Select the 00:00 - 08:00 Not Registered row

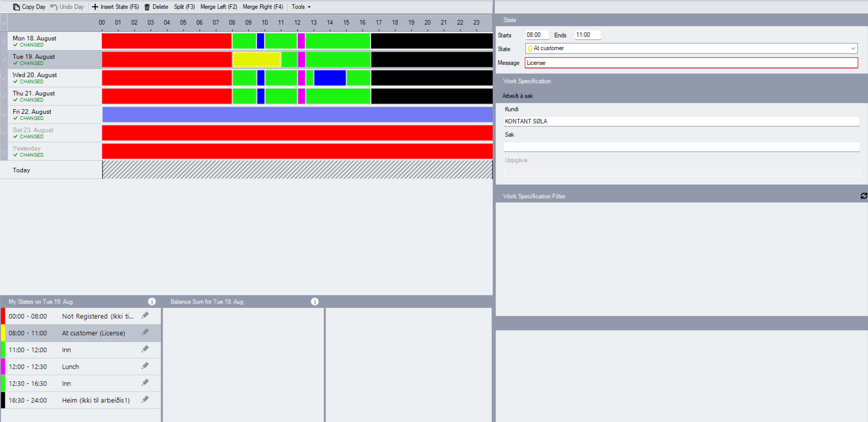click(81, 316)
